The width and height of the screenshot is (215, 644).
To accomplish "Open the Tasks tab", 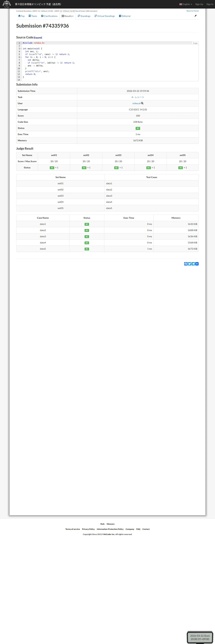I will (33, 16).
